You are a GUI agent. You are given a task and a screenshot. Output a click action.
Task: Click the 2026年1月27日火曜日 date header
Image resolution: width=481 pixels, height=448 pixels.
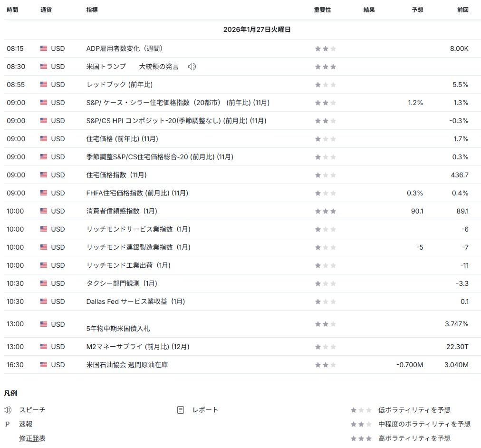click(x=257, y=29)
